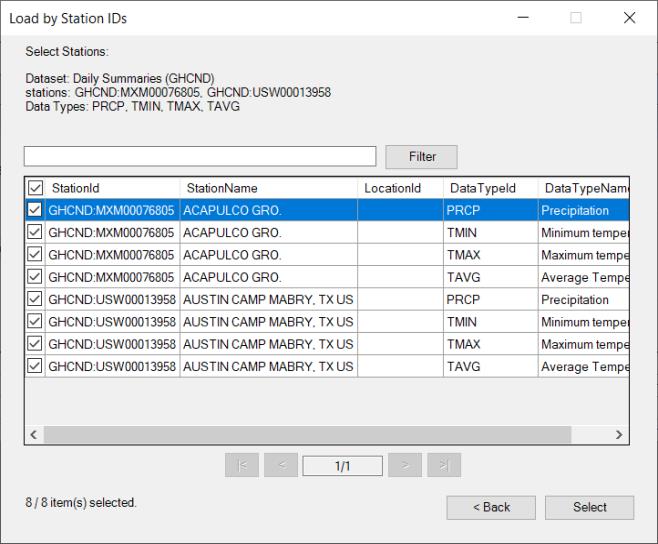Advance to the next results page
This screenshot has width=658, height=544.
[x=405, y=465]
